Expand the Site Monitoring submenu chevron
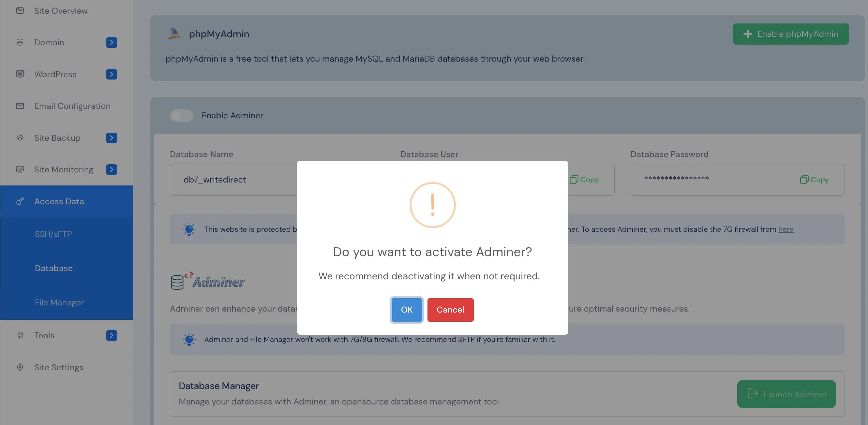This screenshot has height=425, width=868. (x=111, y=169)
